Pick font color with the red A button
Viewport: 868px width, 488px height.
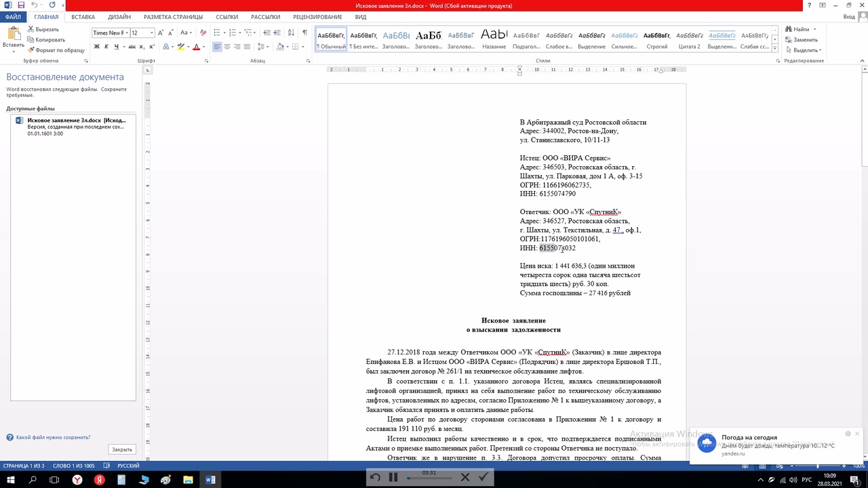pos(196,47)
